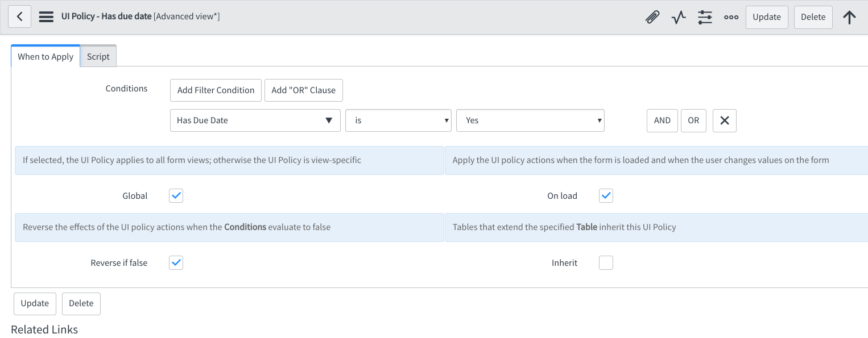868x338 pixels.
Task: Open the condition operator dropdown showing is
Action: [x=398, y=120]
